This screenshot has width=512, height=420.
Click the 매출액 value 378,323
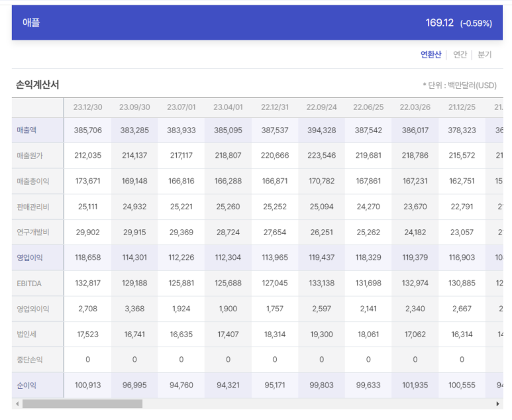click(x=462, y=131)
